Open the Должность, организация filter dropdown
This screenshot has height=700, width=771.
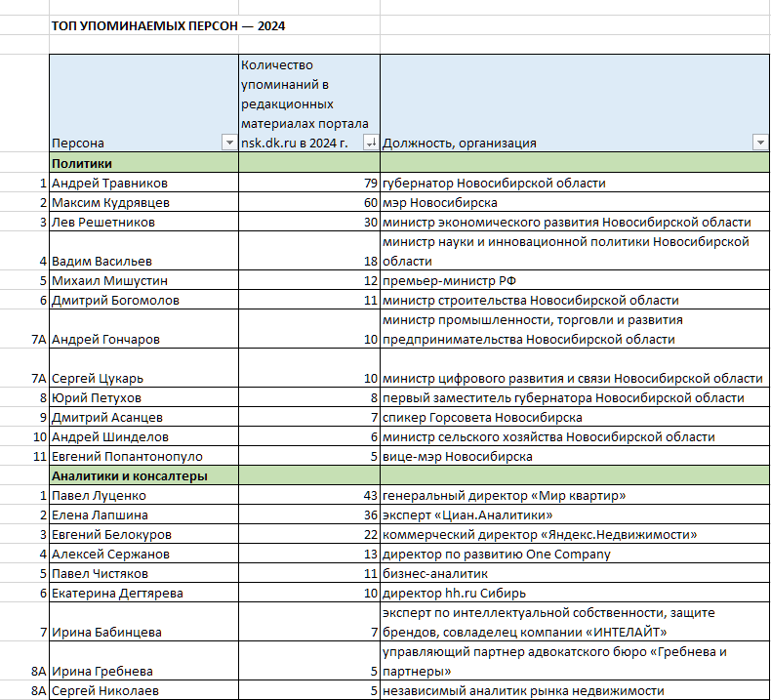click(760, 143)
